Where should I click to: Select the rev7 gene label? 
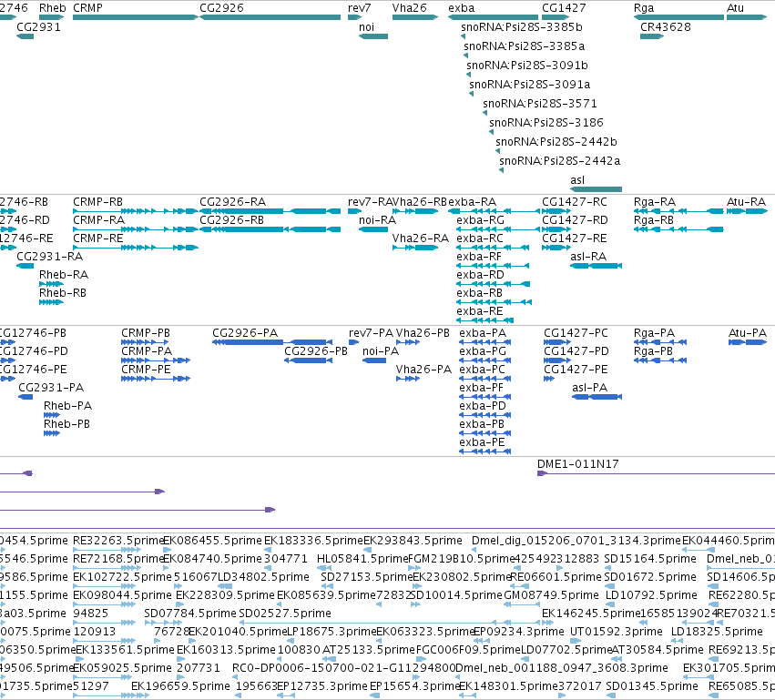(360, 8)
